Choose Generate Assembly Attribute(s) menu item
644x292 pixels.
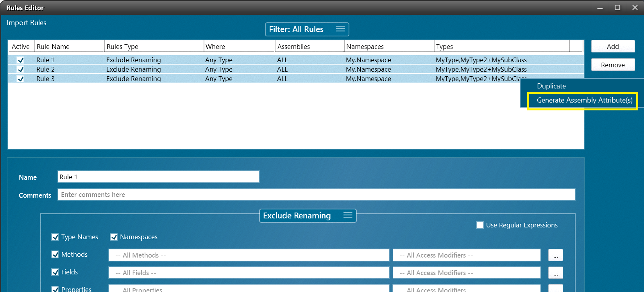584,100
